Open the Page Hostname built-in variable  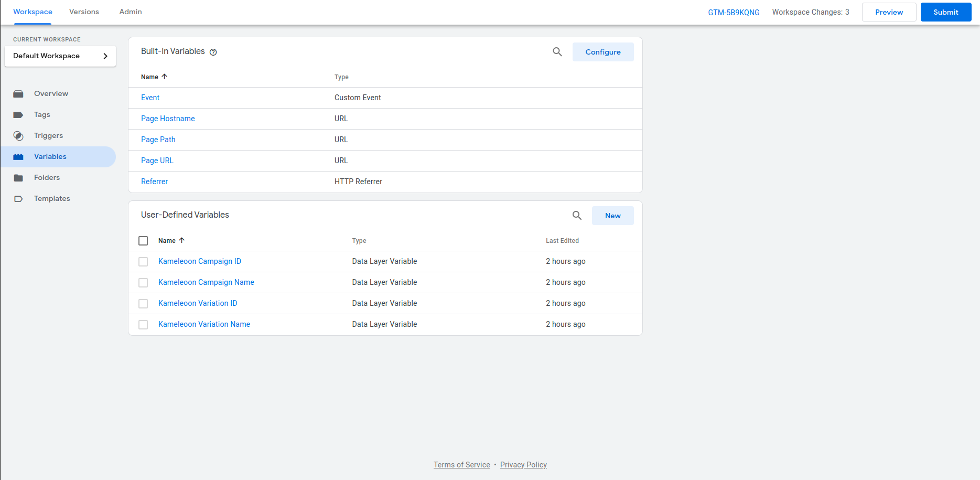tap(168, 119)
